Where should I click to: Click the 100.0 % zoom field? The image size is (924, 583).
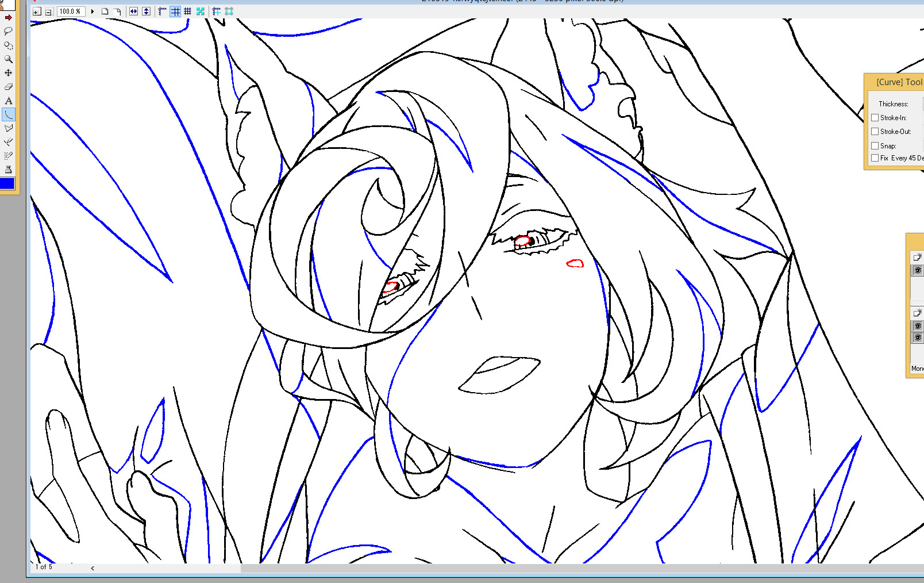pyautogui.click(x=71, y=11)
